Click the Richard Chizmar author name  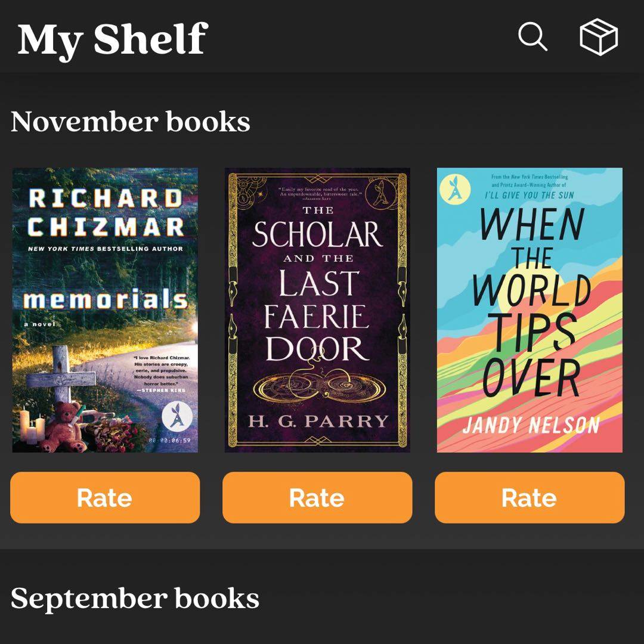[106, 212]
